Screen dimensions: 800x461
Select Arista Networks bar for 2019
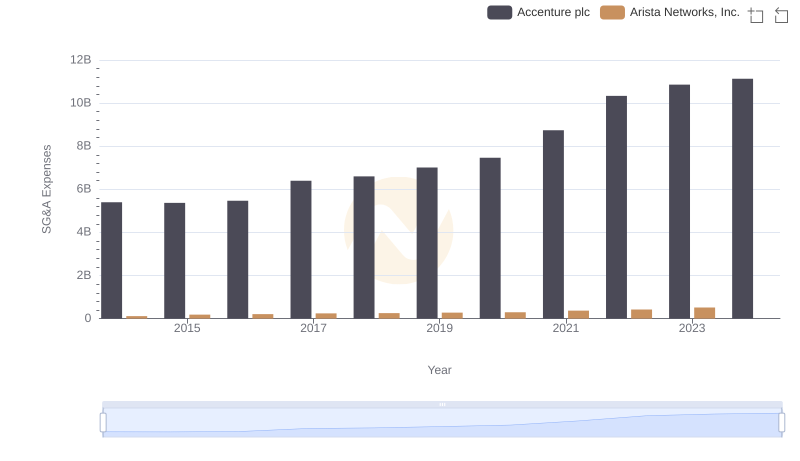[x=452, y=315]
